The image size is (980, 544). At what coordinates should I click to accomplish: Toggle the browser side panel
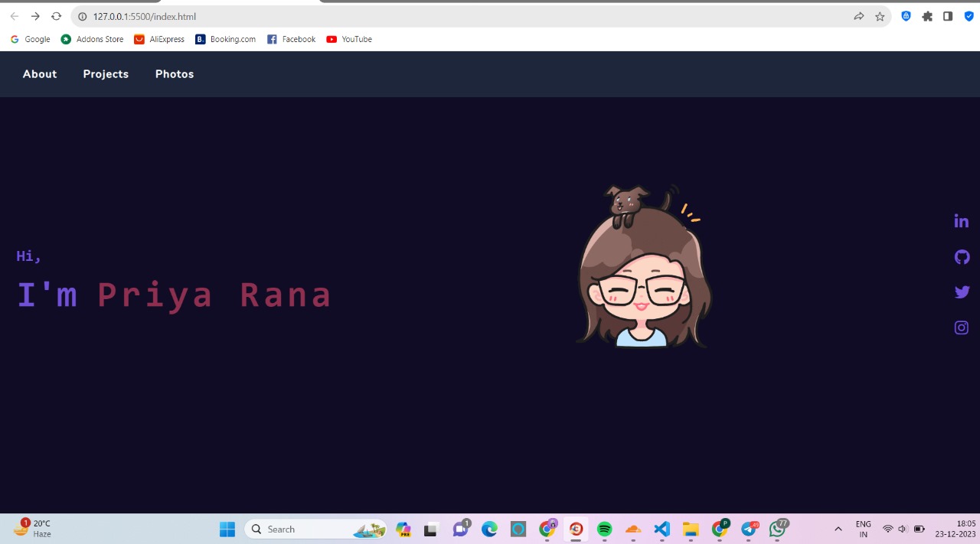[948, 16]
